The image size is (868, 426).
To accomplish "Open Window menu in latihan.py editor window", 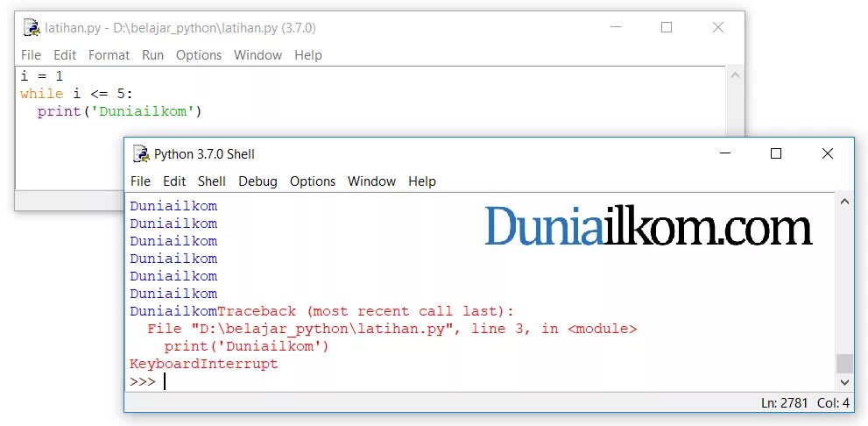I will 258,55.
